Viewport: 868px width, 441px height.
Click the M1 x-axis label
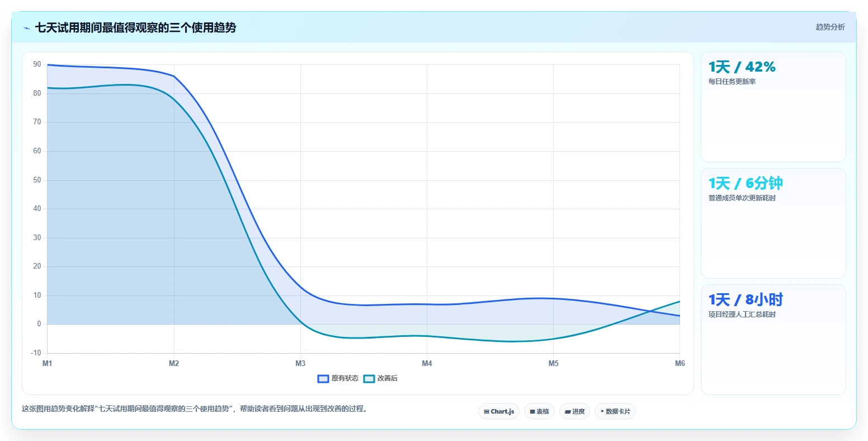tap(48, 364)
